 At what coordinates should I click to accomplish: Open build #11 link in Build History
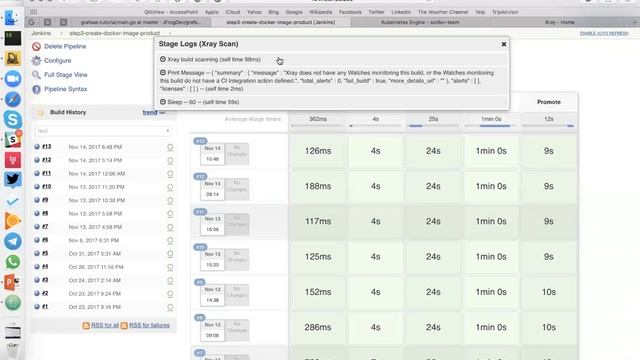[47, 173]
